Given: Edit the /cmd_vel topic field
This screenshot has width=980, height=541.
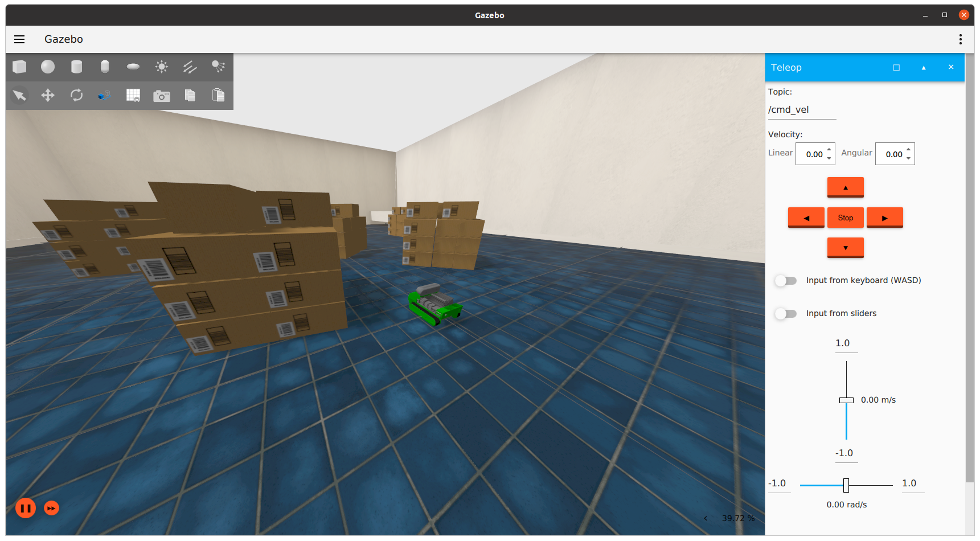Looking at the screenshot, I should tap(802, 110).
